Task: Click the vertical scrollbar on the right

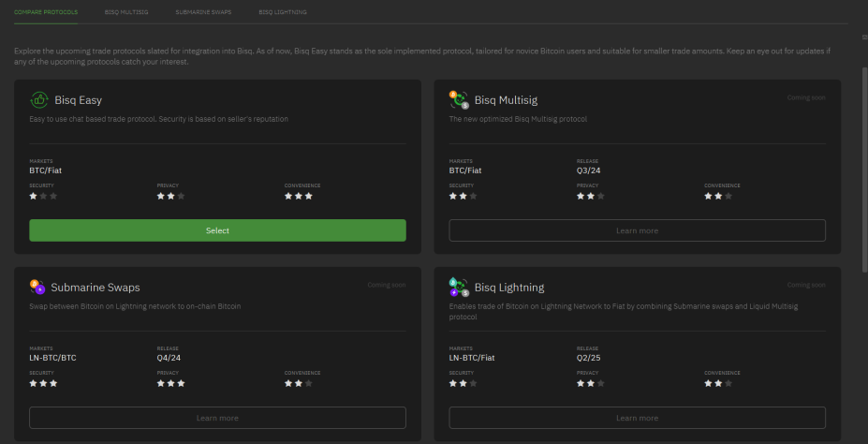Action: point(864,169)
